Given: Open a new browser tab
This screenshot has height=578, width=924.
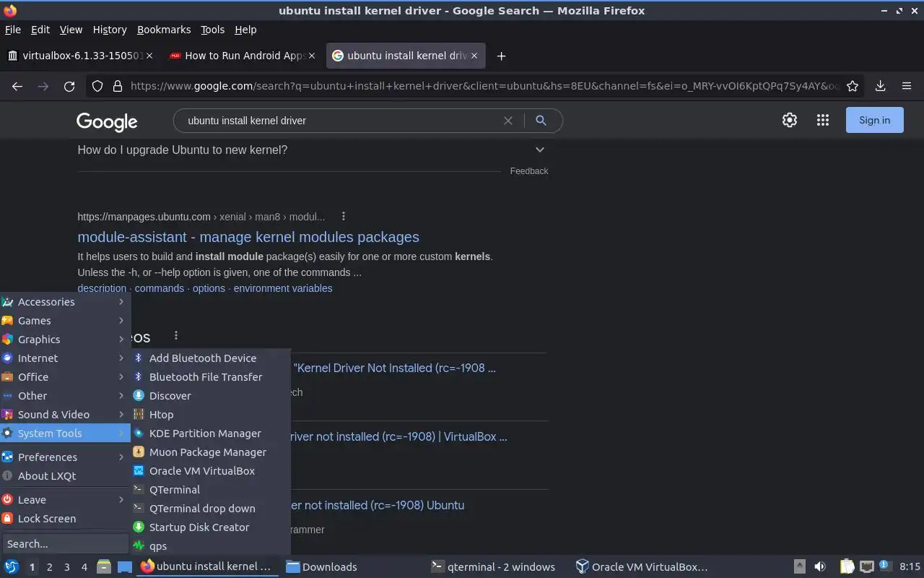Looking at the screenshot, I should point(502,56).
